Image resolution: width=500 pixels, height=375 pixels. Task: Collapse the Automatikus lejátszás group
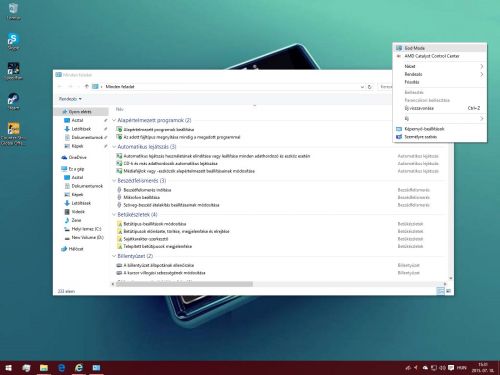click(x=114, y=147)
